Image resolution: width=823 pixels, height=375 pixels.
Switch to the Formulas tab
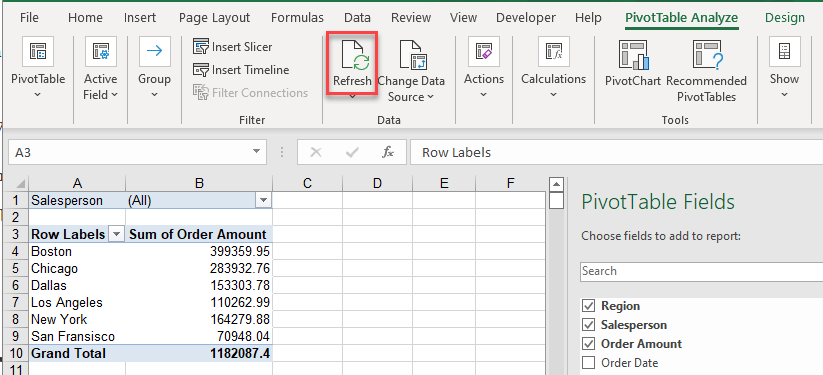[297, 18]
